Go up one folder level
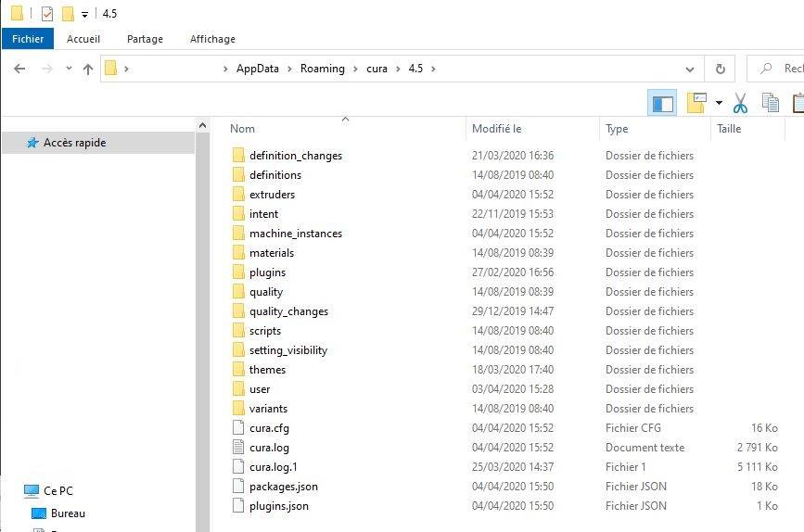 pos(88,69)
